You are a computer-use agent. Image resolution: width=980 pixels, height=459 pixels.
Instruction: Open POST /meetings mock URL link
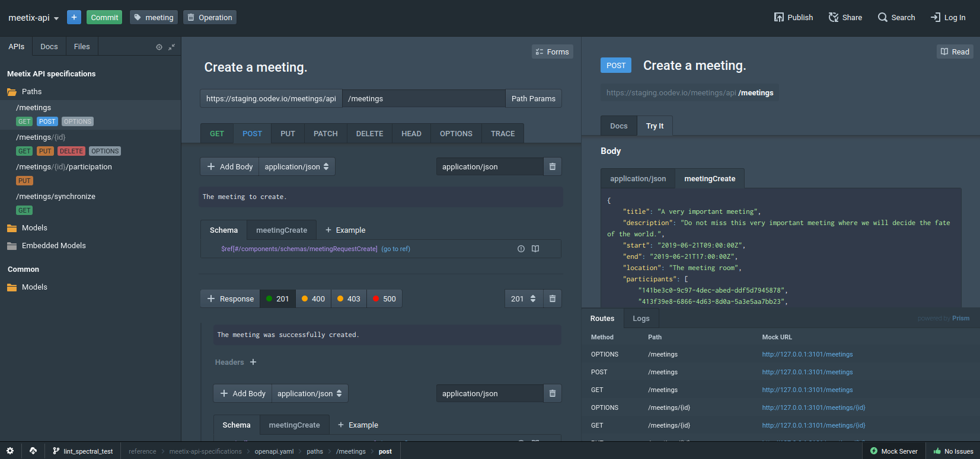click(807, 372)
